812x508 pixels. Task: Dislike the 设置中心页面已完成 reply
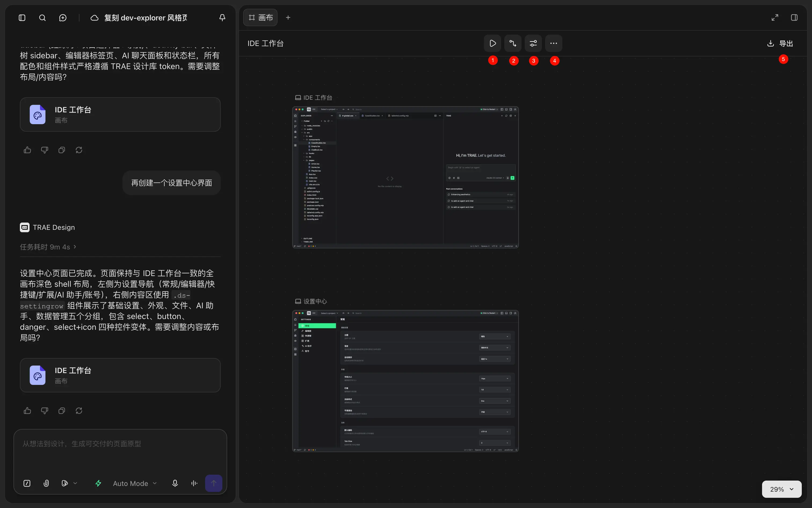[45, 411]
